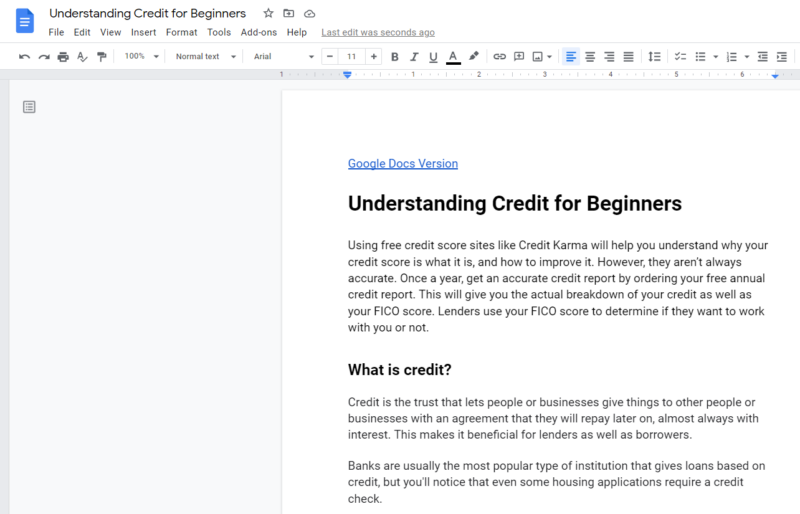Open the zoom level dropdown
The width and height of the screenshot is (800, 514).
click(x=142, y=56)
